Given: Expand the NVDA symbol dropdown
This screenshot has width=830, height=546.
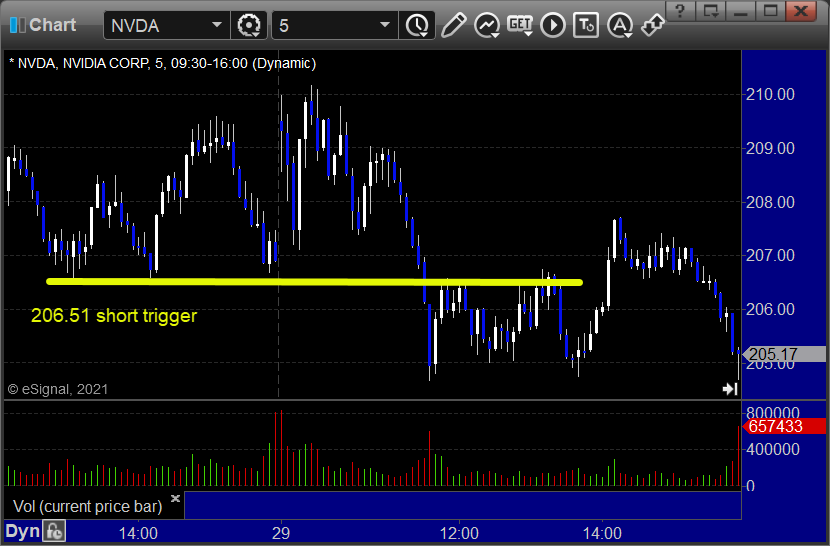Looking at the screenshot, I should (x=216, y=25).
